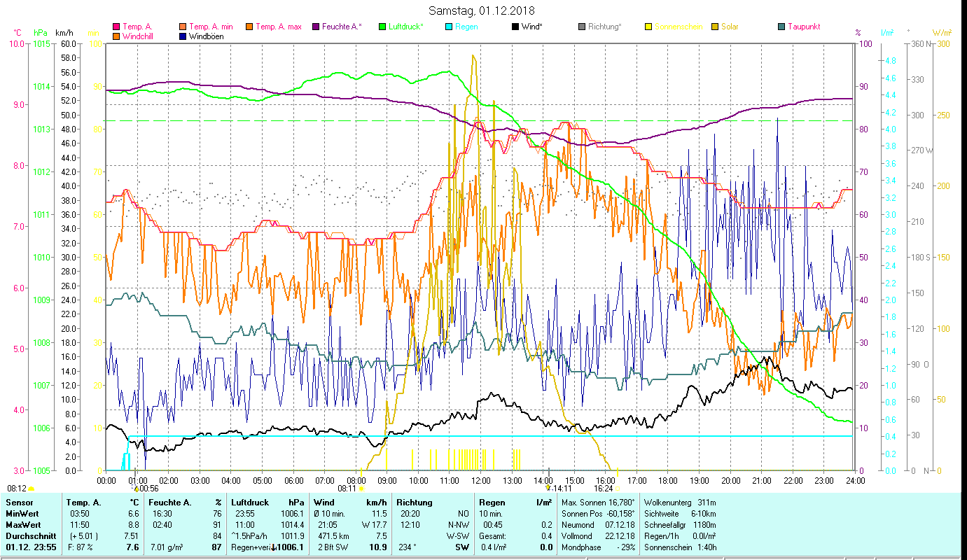
Task: Click the Sensor column header in table
Action: tap(19, 503)
